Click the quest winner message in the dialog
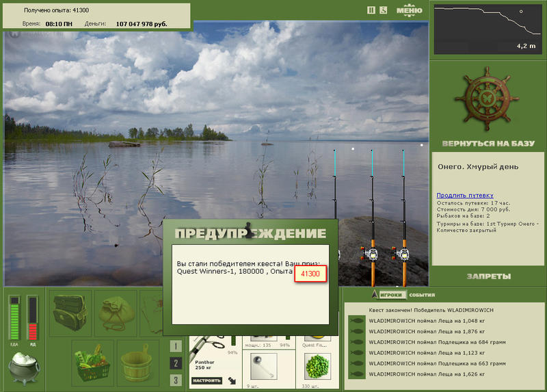 coord(248,267)
